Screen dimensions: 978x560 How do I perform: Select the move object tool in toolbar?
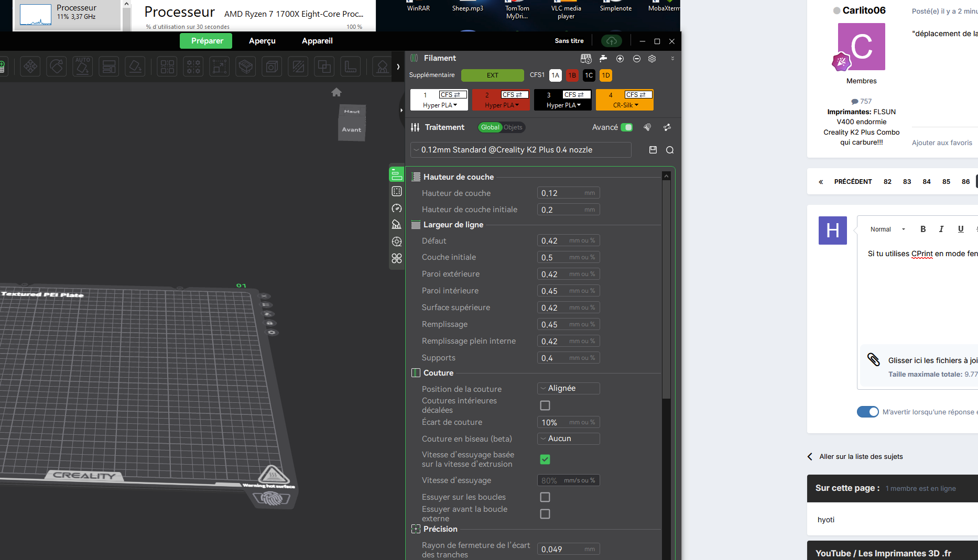click(30, 67)
